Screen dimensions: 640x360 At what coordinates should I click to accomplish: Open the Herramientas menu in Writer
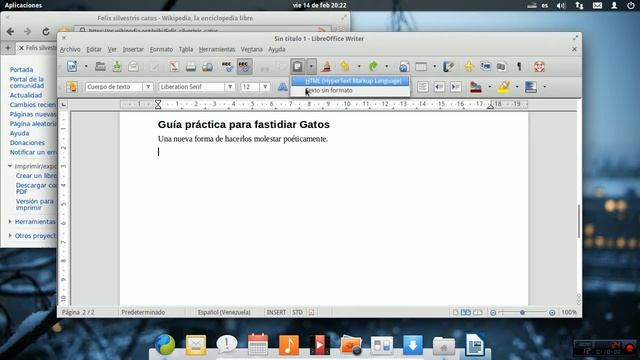click(217, 49)
